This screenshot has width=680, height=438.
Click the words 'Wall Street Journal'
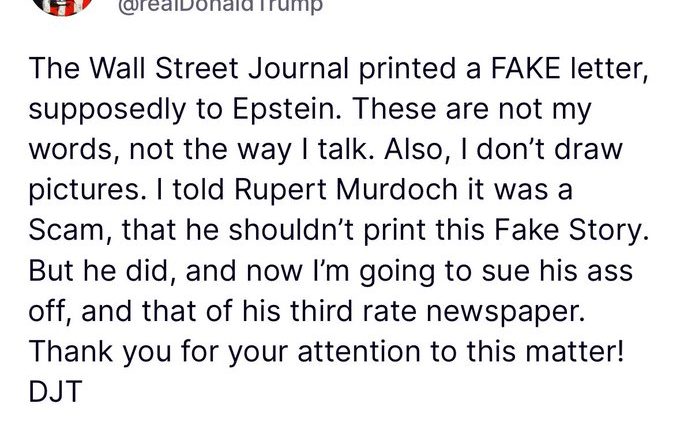point(219,69)
